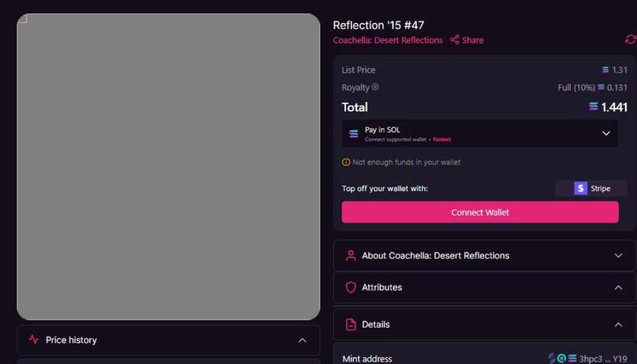Open the teal explorer icon by mint address
Screen dimensions: 637x364
coord(562,359)
